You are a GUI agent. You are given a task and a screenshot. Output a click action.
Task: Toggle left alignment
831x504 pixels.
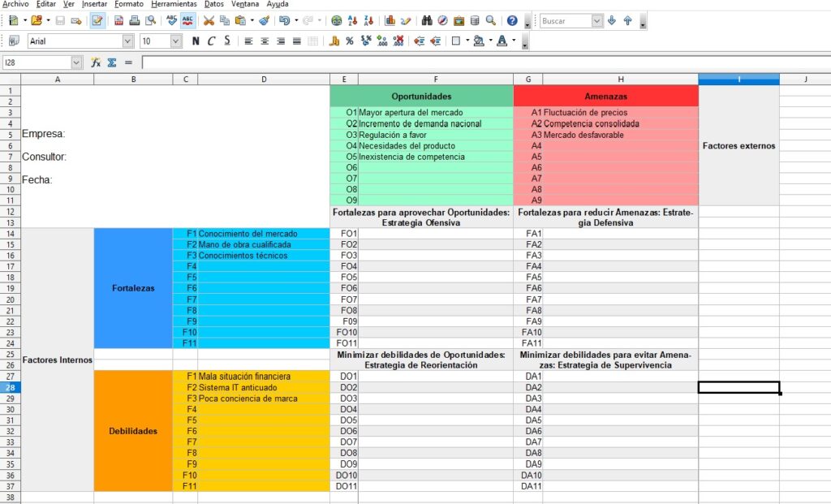(248, 41)
